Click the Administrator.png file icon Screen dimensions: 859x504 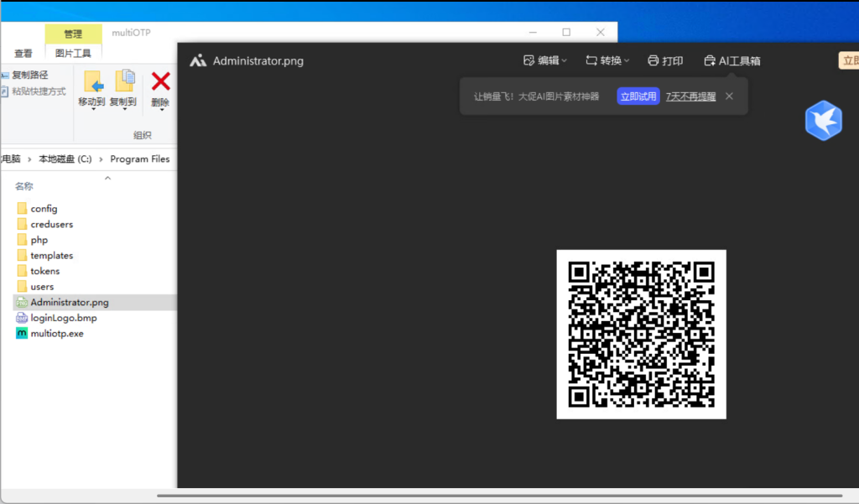[21, 303]
